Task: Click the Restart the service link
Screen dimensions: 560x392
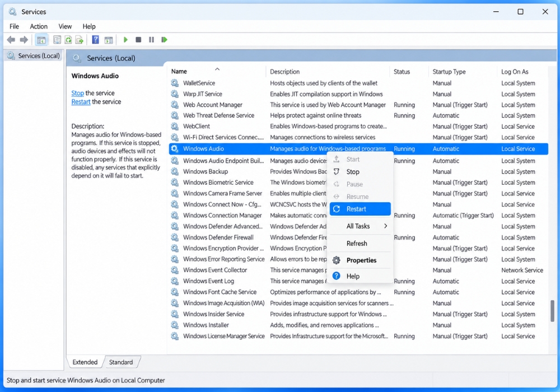Action: click(81, 102)
